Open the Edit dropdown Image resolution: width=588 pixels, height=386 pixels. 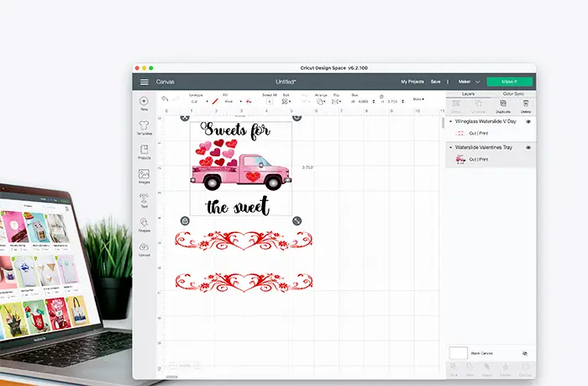pos(286,102)
